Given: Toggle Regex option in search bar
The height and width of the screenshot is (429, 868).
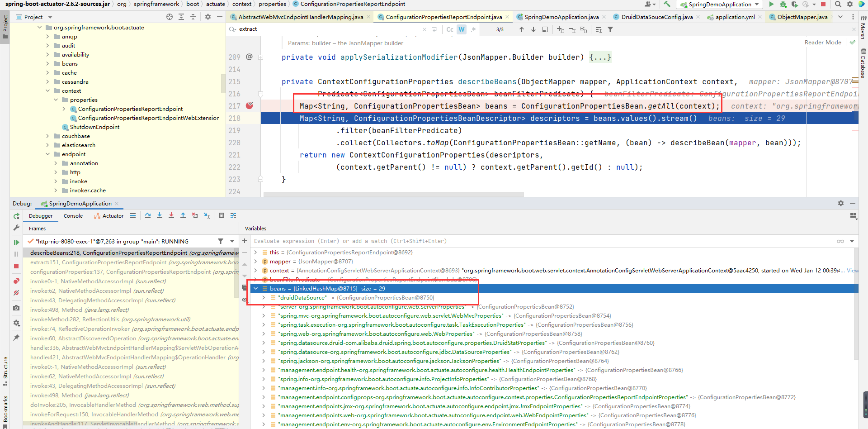Looking at the screenshot, I should (473, 29).
